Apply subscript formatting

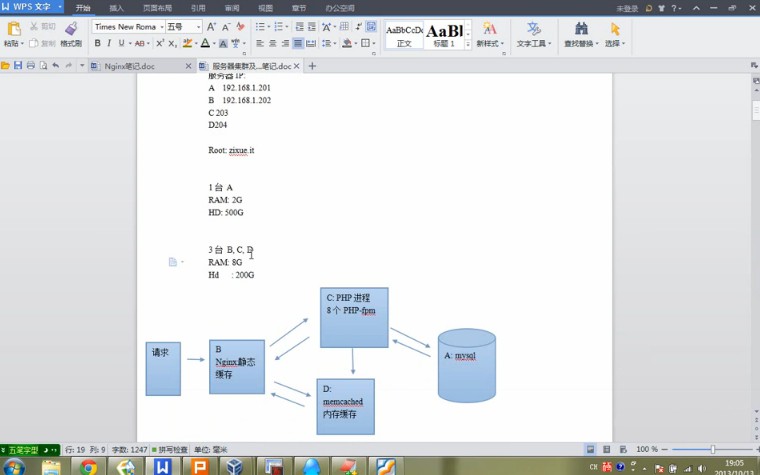point(172,43)
